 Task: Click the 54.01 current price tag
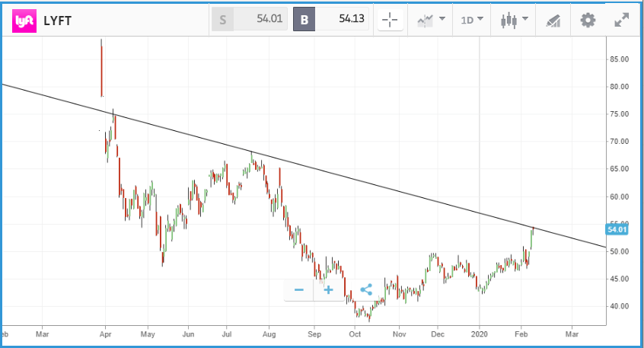point(616,228)
